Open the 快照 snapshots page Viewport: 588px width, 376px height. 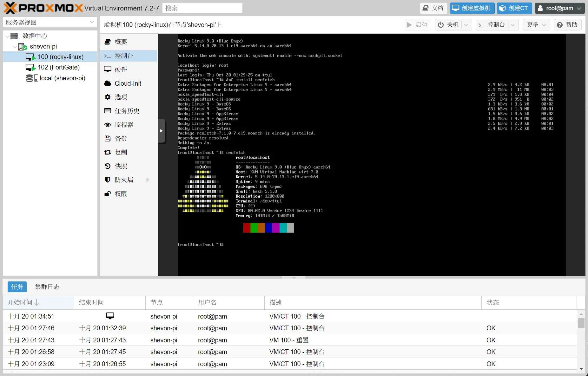coord(121,166)
